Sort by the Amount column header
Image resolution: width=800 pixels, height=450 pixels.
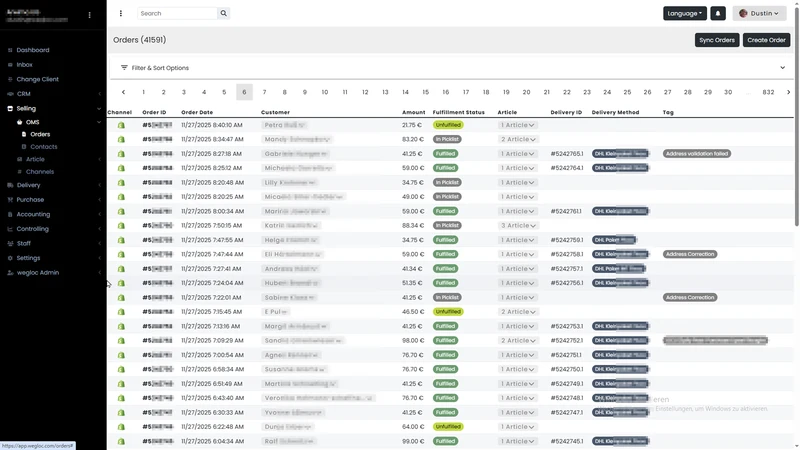coord(413,112)
